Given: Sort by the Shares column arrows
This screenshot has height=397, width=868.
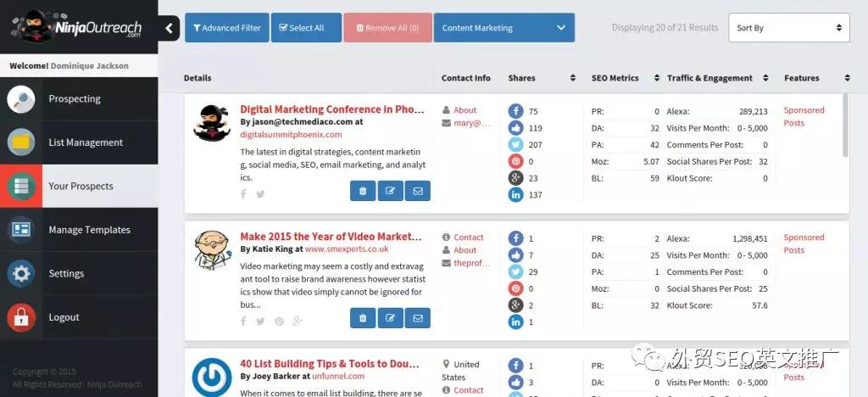Looking at the screenshot, I should [x=574, y=78].
